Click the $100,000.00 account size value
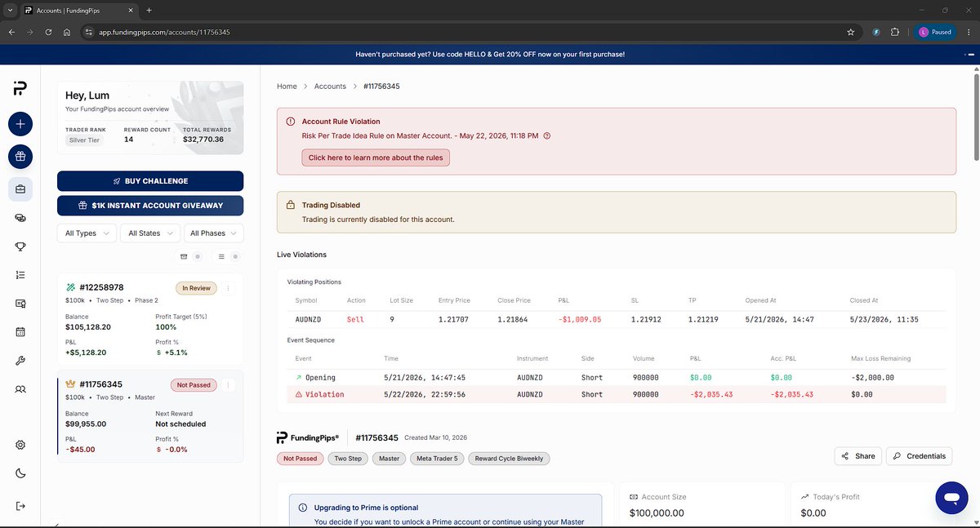The width and height of the screenshot is (980, 528). (x=657, y=513)
